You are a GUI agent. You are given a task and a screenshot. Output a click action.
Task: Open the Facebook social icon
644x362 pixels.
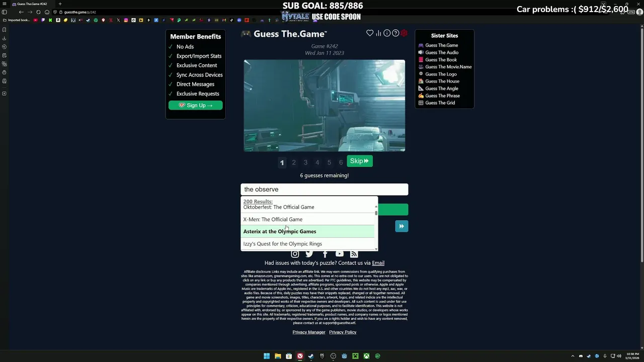(x=325, y=254)
